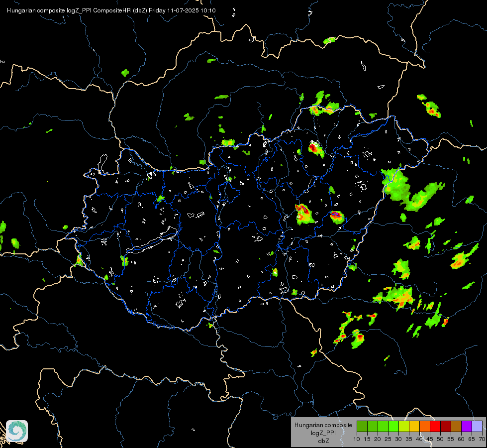Click the legend unit label 'dbZ'

click(x=323, y=441)
